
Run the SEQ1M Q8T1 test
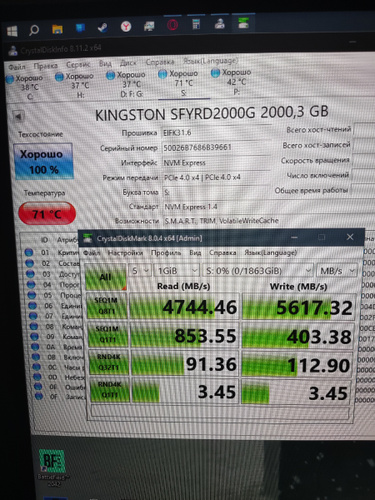107,306
